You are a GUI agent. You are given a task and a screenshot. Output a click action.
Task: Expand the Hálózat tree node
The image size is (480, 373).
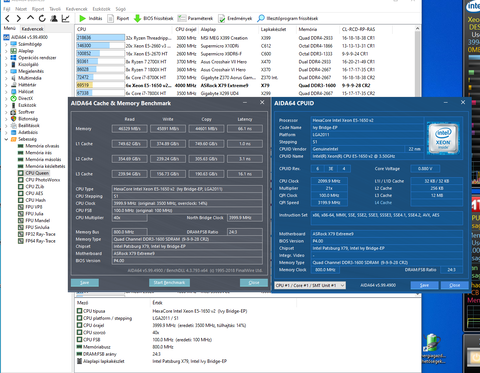click(x=6, y=92)
